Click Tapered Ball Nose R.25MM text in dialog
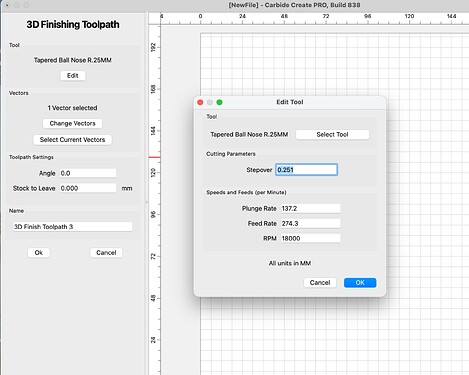469x375 pixels. pos(249,135)
